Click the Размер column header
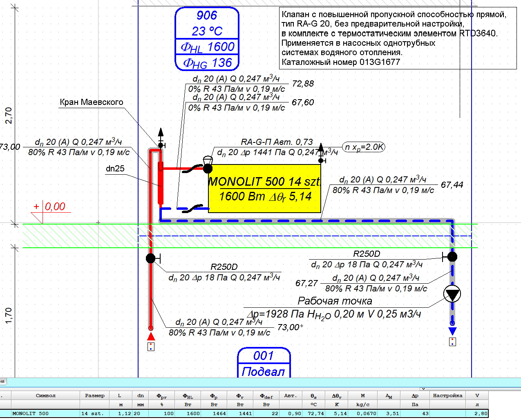The height and width of the screenshot is (420, 521). click(x=95, y=396)
